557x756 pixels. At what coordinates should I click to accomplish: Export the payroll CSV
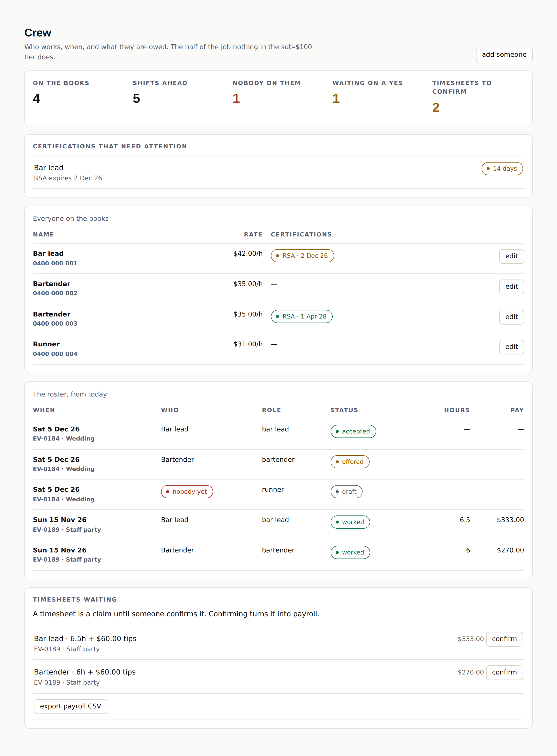click(x=70, y=706)
